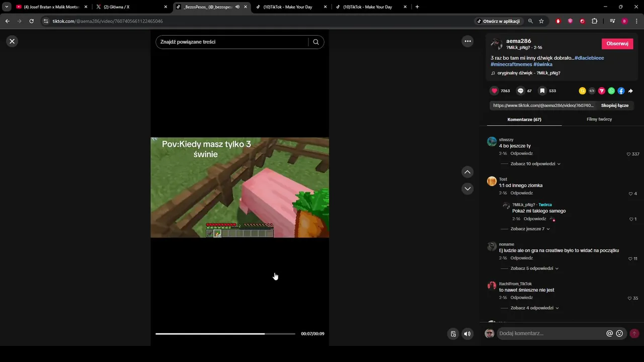The height and width of the screenshot is (362, 644).
Task: Like the creator's reply 'Pokaż mi takiego samego'
Action: click(631, 219)
